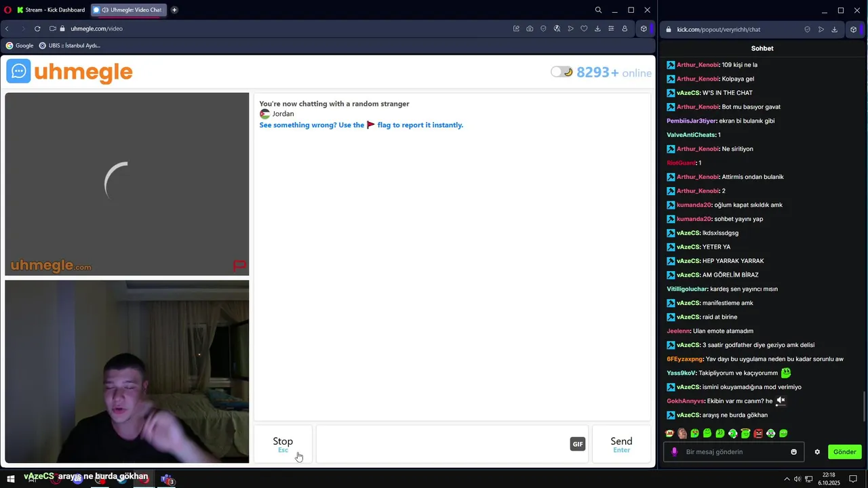Open the Opera profile account icon
Screen dimensions: 868x488
[x=625, y=28]
